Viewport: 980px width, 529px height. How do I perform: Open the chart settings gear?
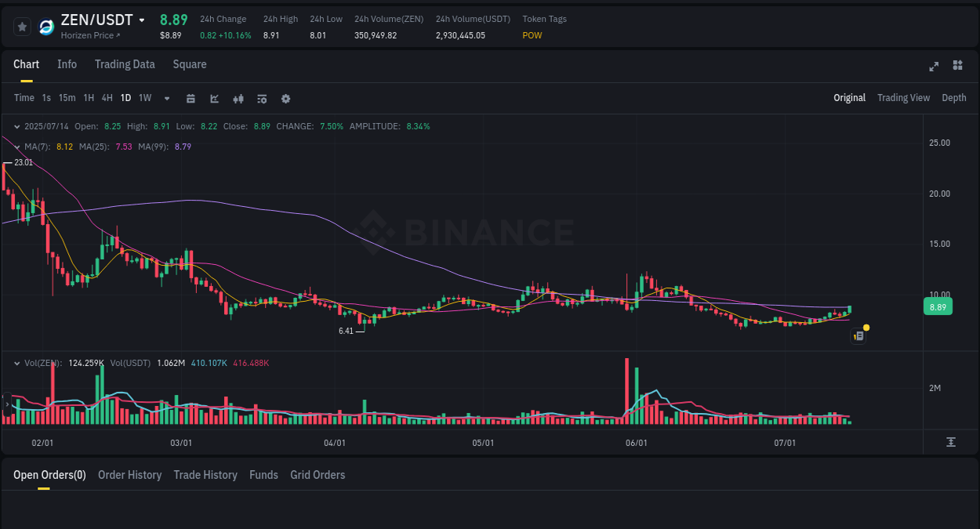point(285,98)
